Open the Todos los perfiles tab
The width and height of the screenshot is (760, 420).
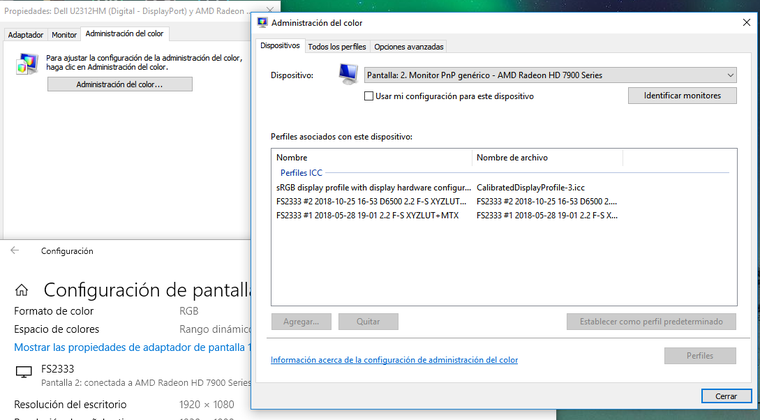click(x=337, y=47)
